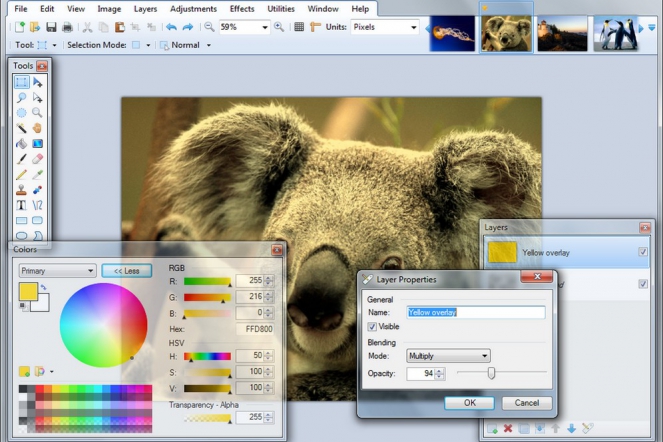Click the Print icon in toolbar
Screen dimensions: 663x442
[67, 27]
